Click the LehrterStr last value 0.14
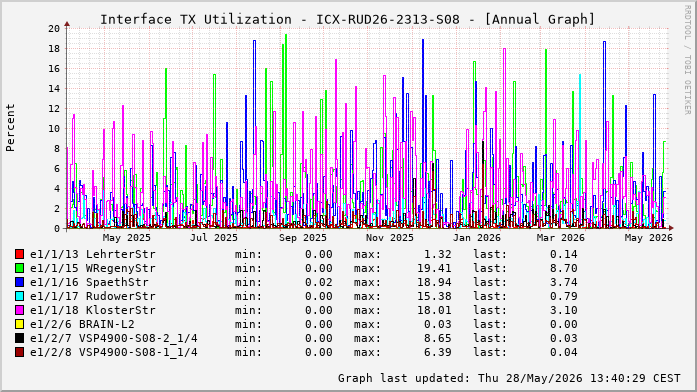 click(x=564, y=254)
